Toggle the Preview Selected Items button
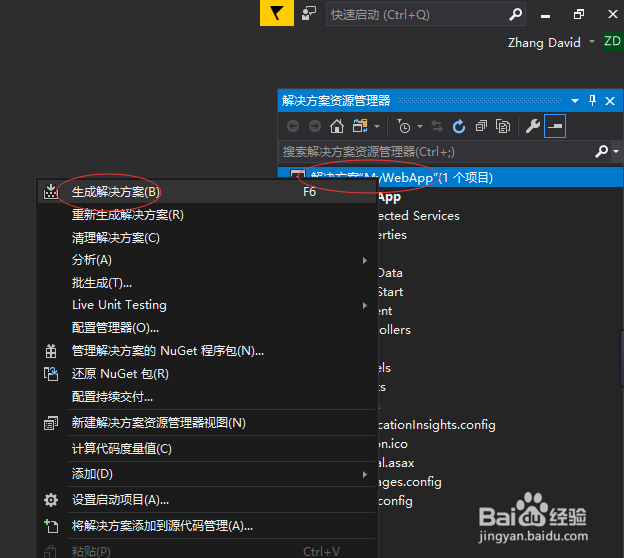Image resolution: width=624 pixels, height=558 pixels. [x=555, y=126]
